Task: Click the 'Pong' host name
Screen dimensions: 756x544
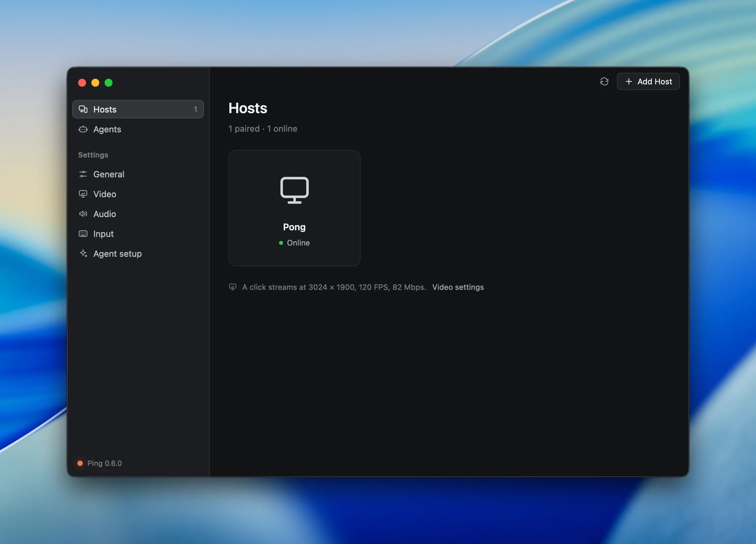Action: tap(294, 227)
